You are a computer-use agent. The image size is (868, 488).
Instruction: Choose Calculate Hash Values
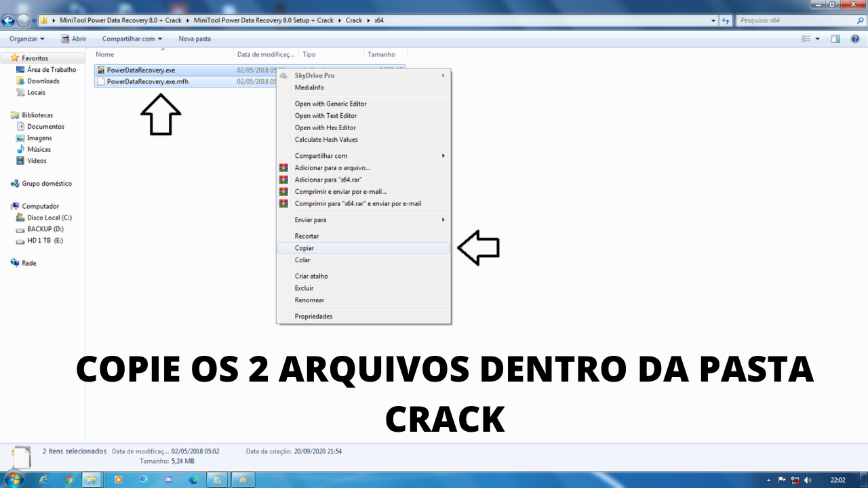363,140
